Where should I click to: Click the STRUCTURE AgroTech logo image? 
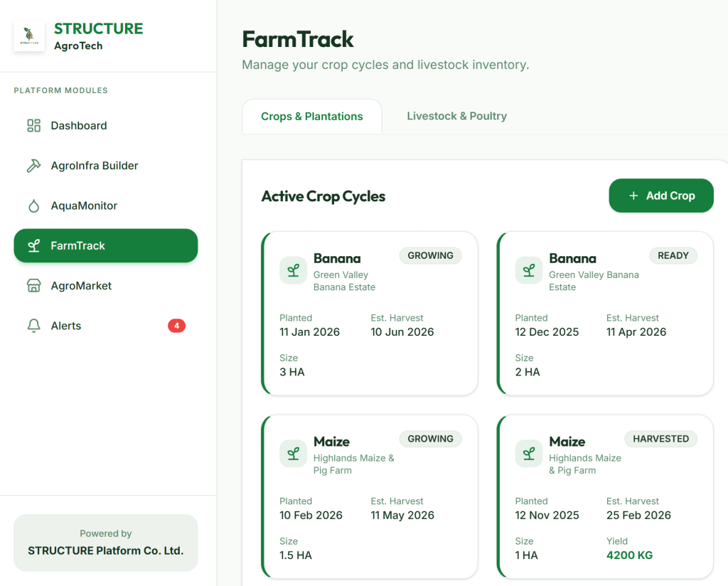(x=29, y=36)
